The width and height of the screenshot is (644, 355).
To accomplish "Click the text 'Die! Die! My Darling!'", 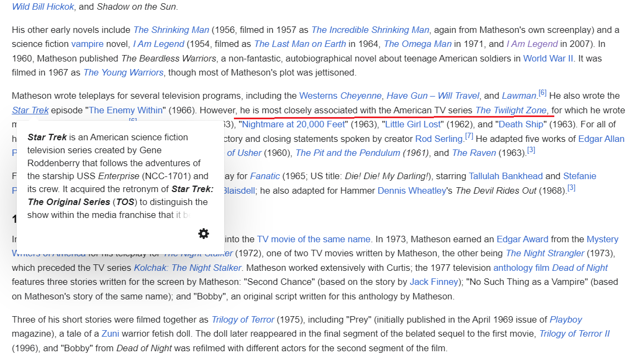I will tap(387, 176).
